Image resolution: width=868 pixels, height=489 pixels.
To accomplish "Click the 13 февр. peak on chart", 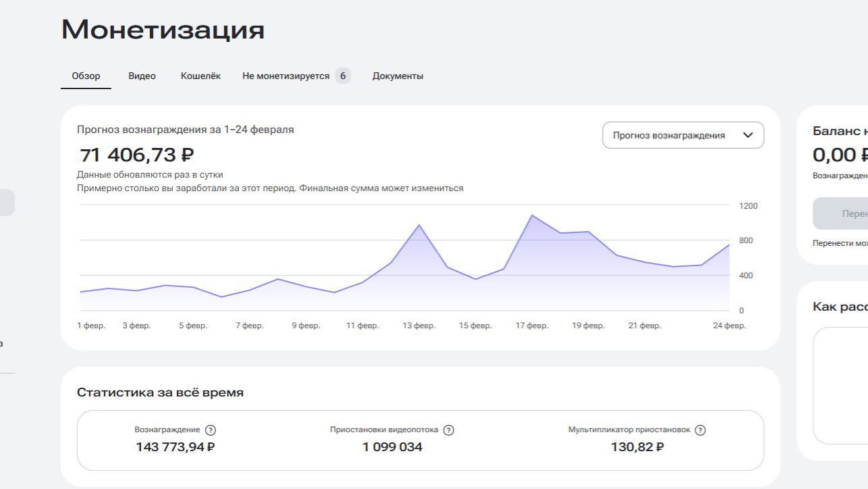I will click(419, 225).
